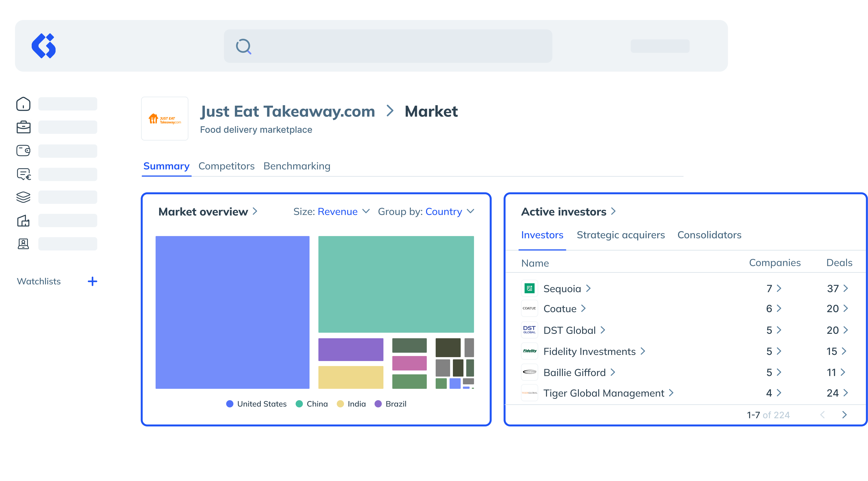The image size is (868, 481).
Task: Click the wallet icon in sidebar
Action: coord(23,151)
